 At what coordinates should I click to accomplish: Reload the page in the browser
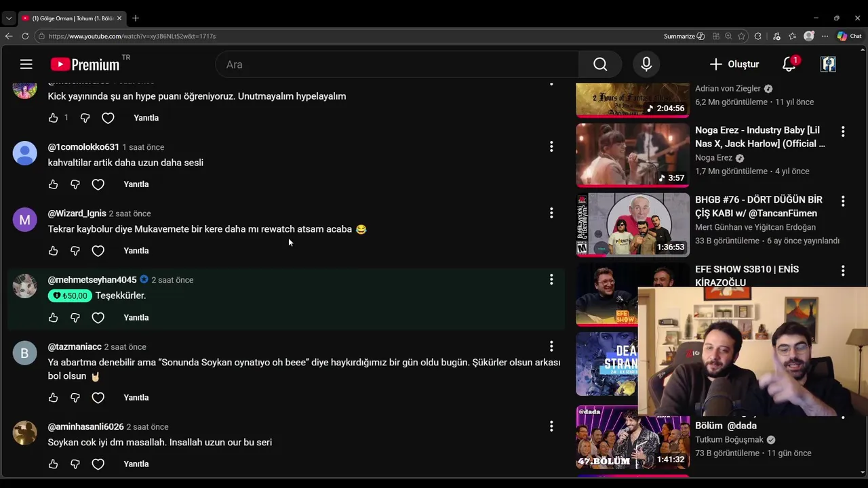pyautogui.click(x=25, y=36)
